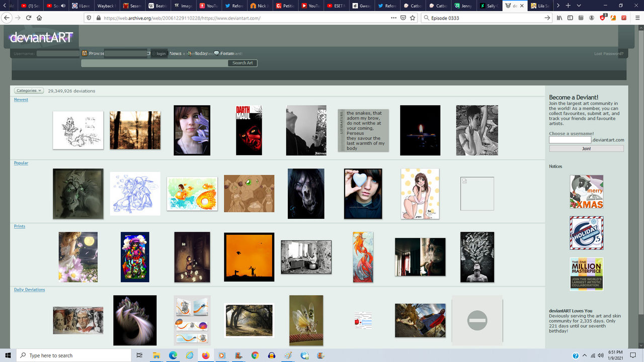This screenshot has height=362, width=644.
Task: Open the merry XMAS notice image
Action: tap(587, 192)
